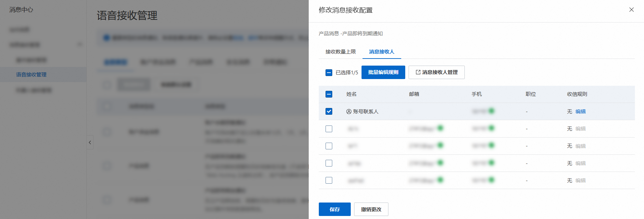Uncheck the 账号联系人 row checkbox
This screenshot has height=219, width=644.
pyautogui.click(x=329, y=111)
